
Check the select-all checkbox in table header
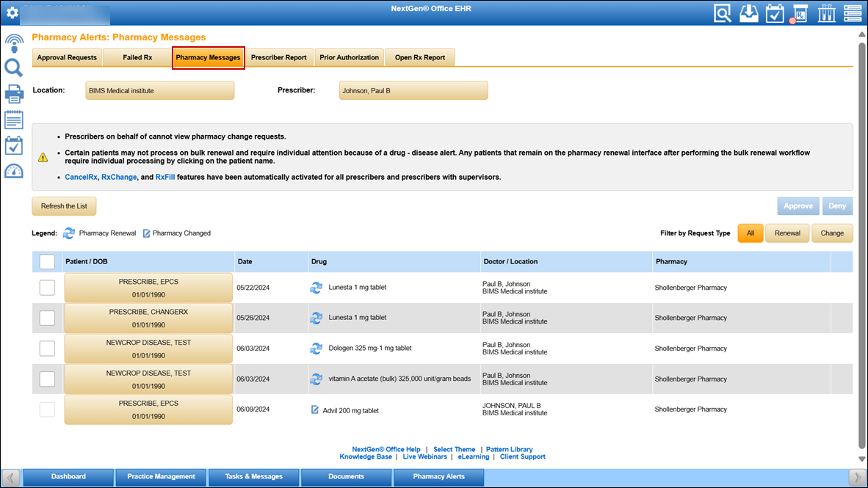click(47, 261)
